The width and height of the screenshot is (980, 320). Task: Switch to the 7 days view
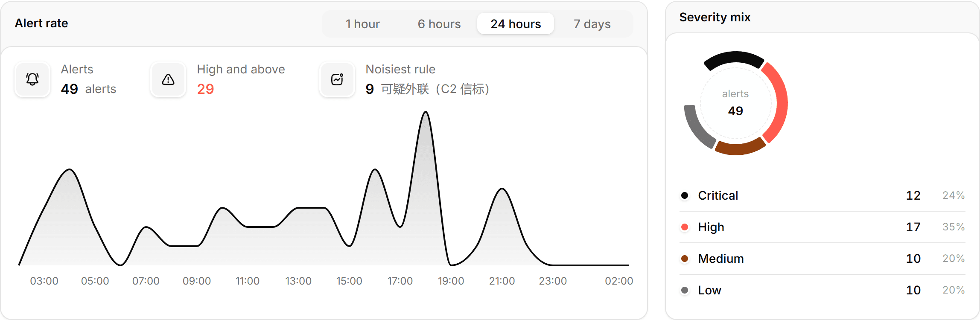pyautogui.click(x=592, y=24)
